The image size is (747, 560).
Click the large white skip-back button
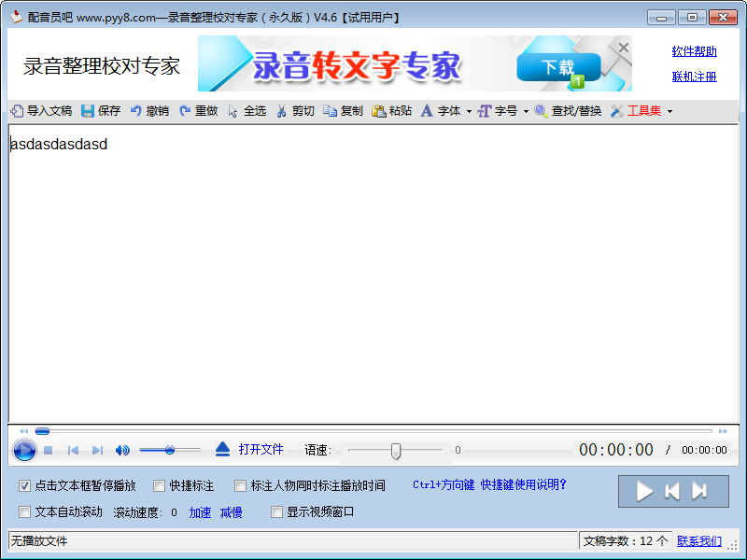click(672, 491)
